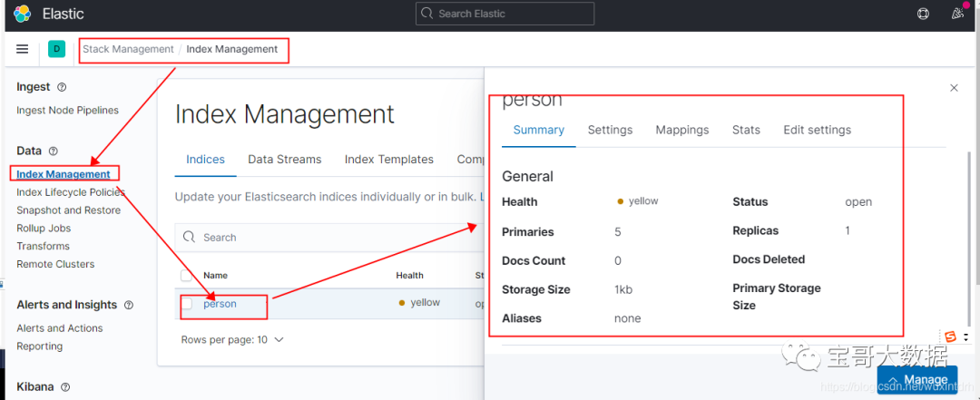Open the Rows per page dropdown
980x400 pixels.
click(x=232, y=340)
